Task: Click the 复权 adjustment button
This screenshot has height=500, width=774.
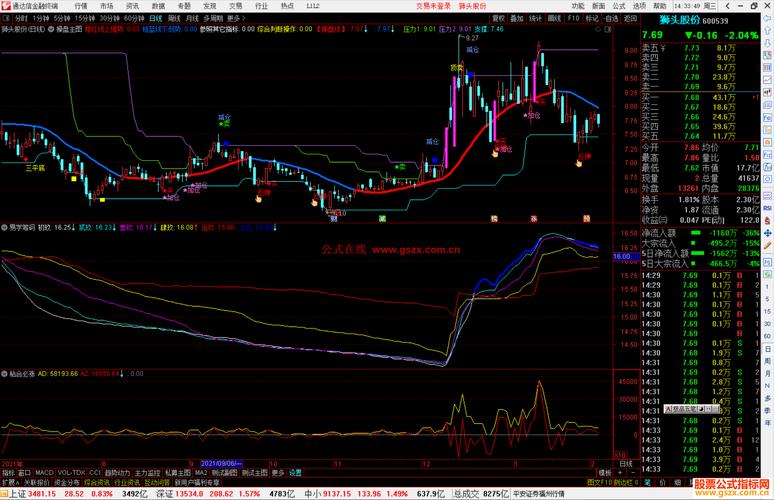Action: pos(499,18)
